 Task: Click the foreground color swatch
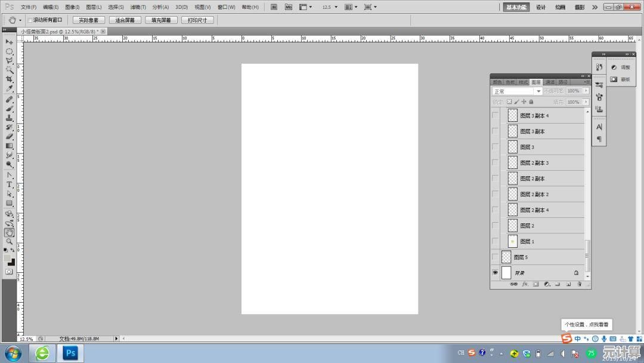(7, 258)
